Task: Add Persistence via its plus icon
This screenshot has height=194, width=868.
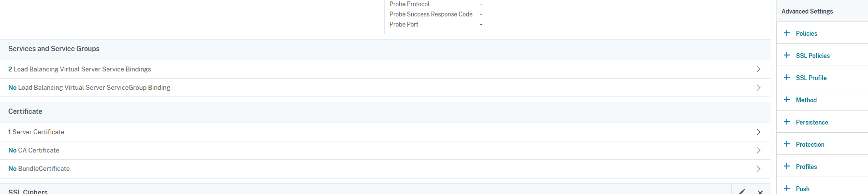Action: pos(787,122)
